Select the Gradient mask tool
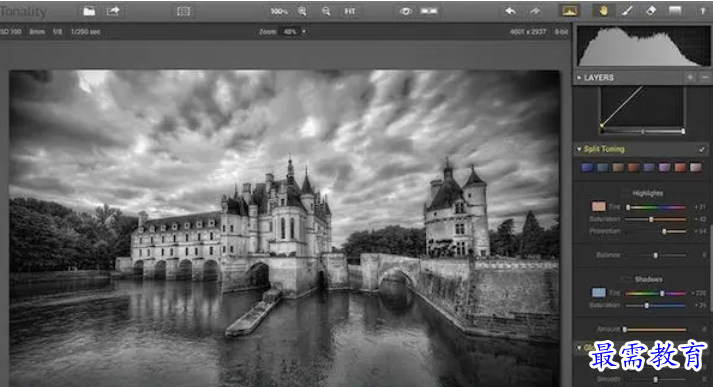The width and height of the screenshot is (713, 387). pos(675,11)
